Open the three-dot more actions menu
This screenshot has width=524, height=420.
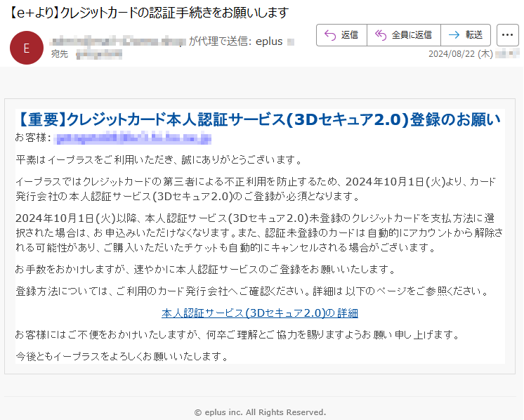click(x=507, y=34)
